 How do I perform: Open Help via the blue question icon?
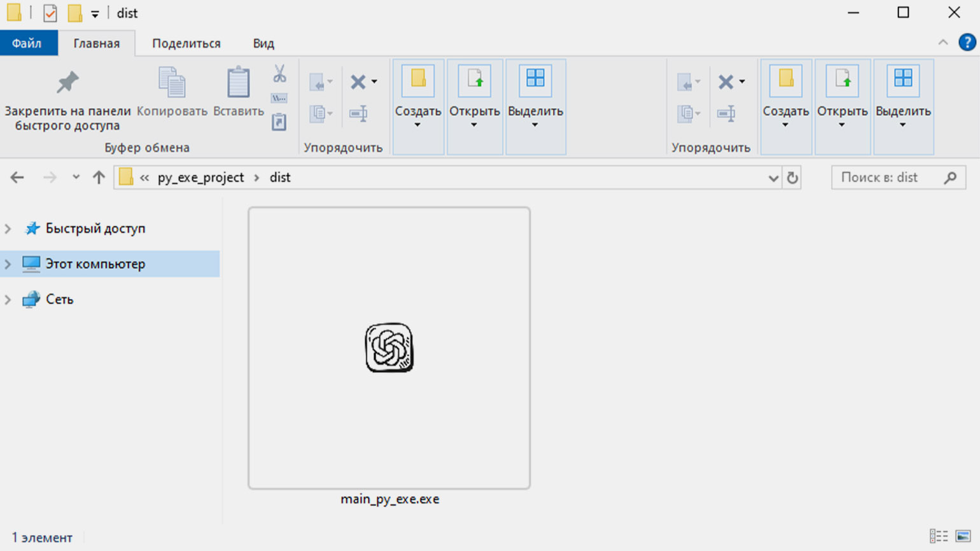[967, 43]
